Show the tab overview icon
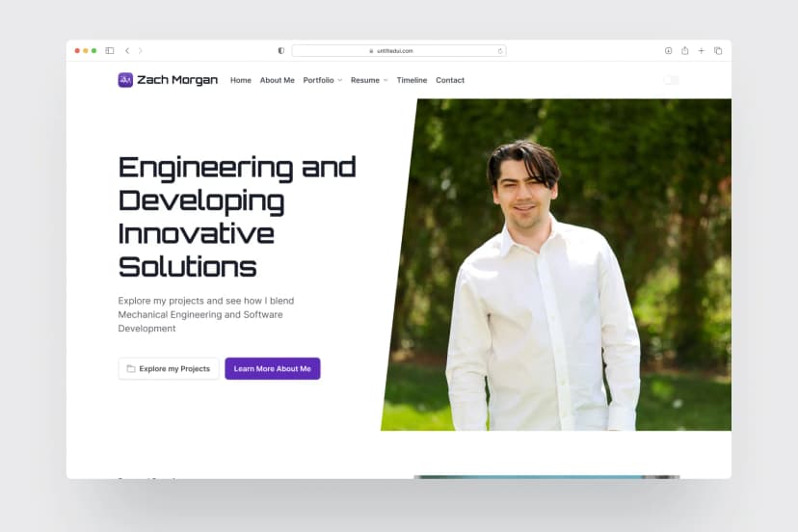 click(x=718, y=50)
